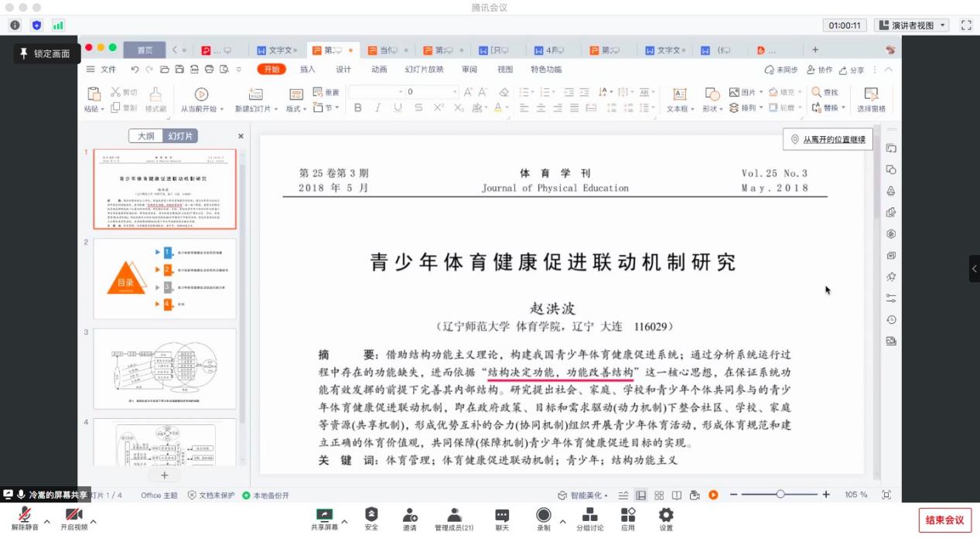Click the 邀请 invite icon
Image resolution: width=980 pixels, height=538 pixels.
409,516
